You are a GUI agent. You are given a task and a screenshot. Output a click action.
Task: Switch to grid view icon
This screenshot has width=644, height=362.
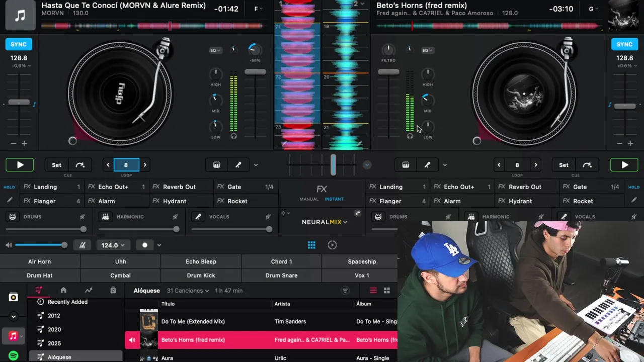click(x=387, y=291)
